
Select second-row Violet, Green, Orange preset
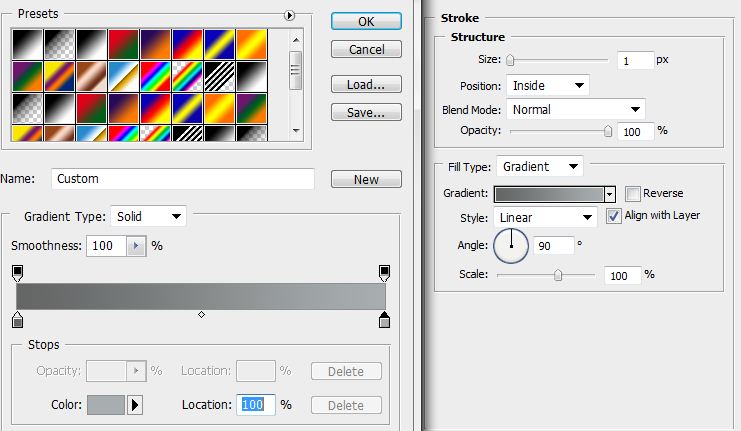click(x=27, y=76)
